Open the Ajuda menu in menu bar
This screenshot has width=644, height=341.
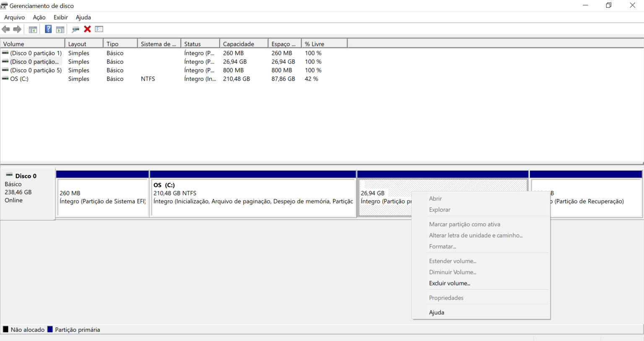pyautogui.click(x=83, y=17)
